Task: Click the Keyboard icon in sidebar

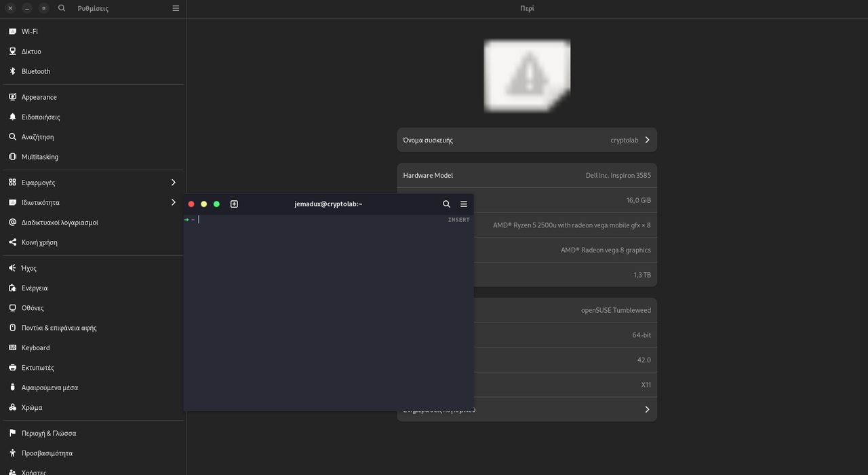Action: pos(12,347)
